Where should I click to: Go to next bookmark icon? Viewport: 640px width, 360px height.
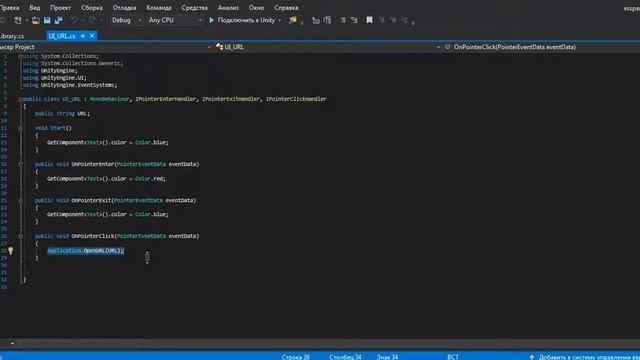click(393, 20)
